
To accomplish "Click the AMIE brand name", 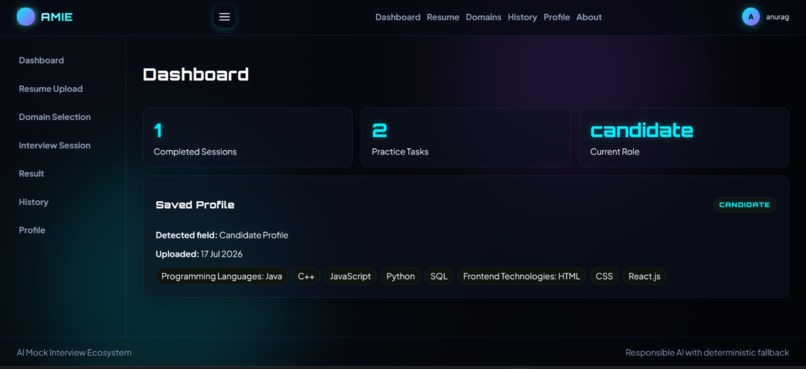I will tap(57, 17).
